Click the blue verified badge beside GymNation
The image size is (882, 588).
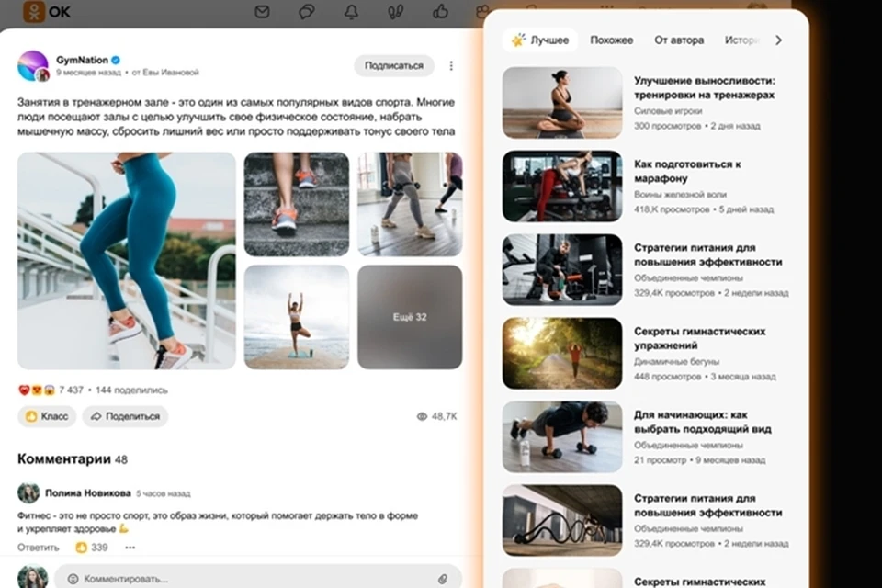pyautogui.click(x=116, y=60)
